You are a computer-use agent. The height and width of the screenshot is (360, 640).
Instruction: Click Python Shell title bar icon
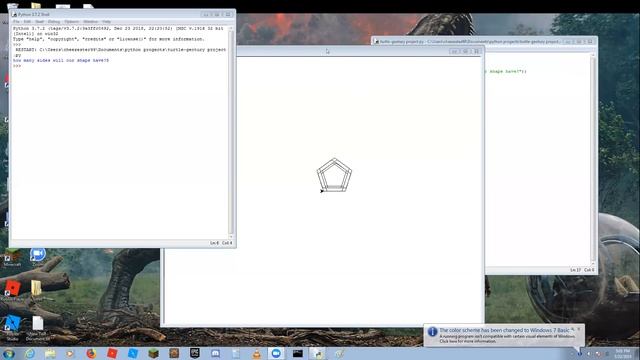(14, 14)
